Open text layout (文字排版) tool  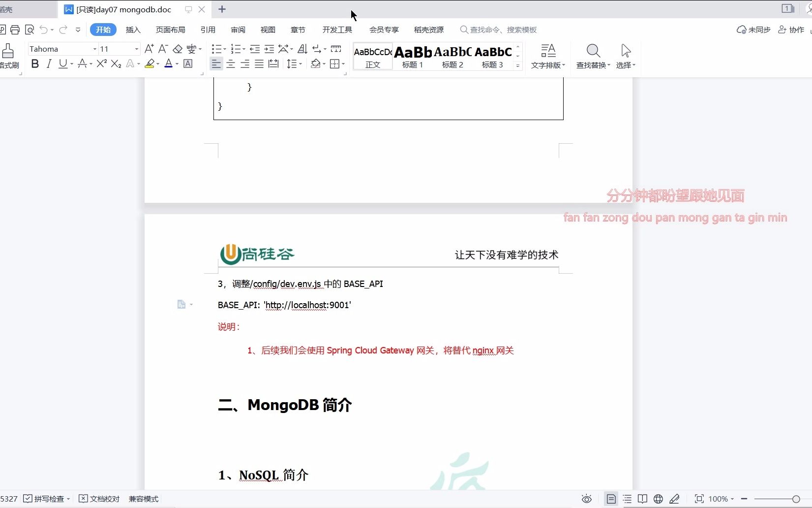(548, 56)
